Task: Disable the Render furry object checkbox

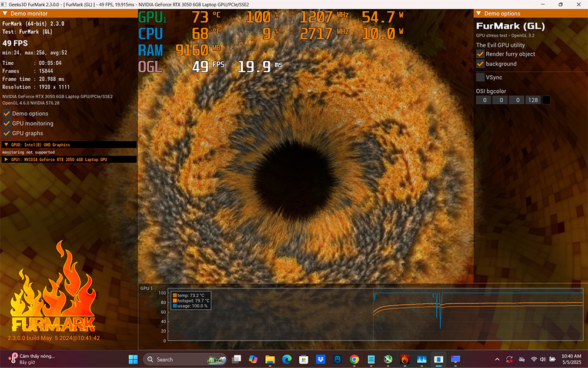Action: [x=480, y=54]
